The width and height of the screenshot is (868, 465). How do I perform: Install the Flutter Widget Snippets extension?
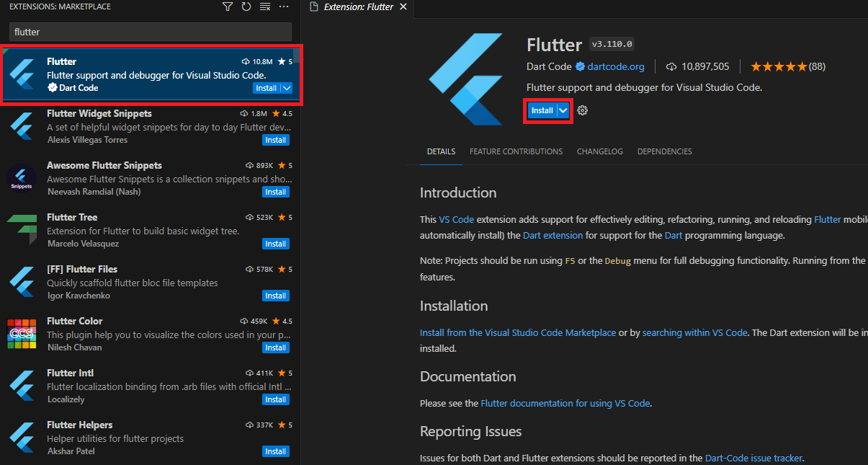coord(275,139)
